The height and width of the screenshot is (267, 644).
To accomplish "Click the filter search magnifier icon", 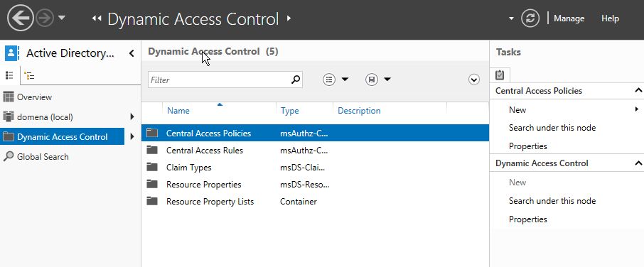I will click(295, 80).
